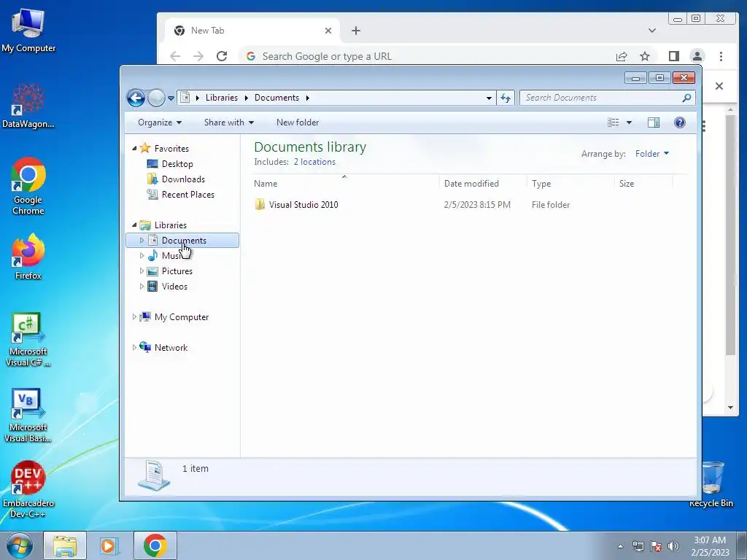Click the refresh button beside address bar
This screenshot has width=747, height=560.
(x=506, y=98)
